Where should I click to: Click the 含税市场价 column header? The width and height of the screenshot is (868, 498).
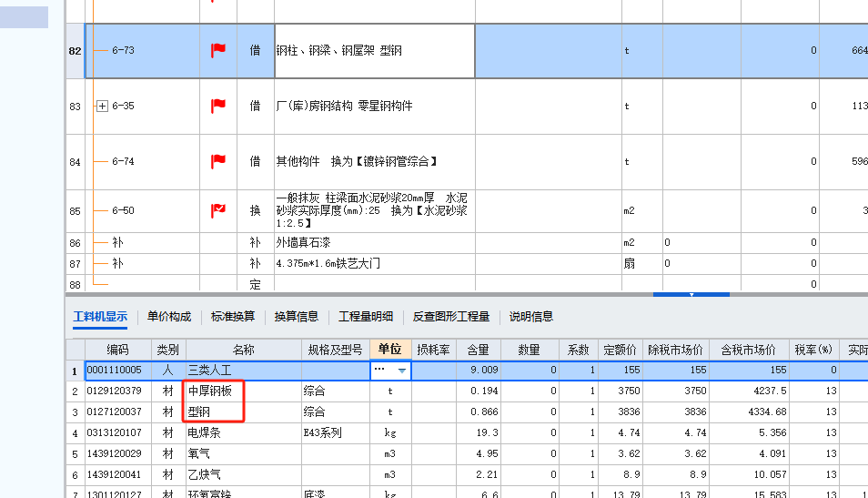click(749, 350)
